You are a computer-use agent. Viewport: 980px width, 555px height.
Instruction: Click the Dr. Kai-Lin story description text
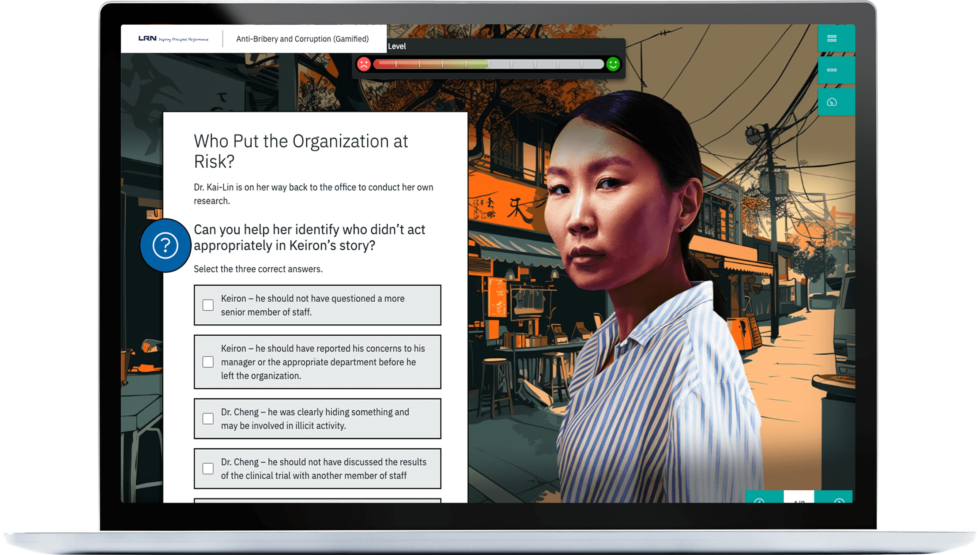tap(313, 193)
